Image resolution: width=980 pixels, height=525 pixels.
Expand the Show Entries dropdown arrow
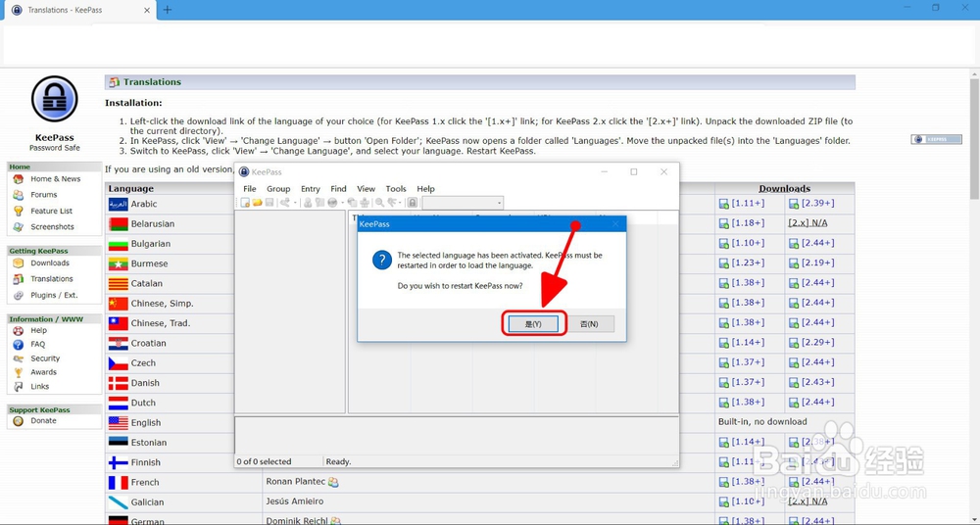(x=400, y=203)
